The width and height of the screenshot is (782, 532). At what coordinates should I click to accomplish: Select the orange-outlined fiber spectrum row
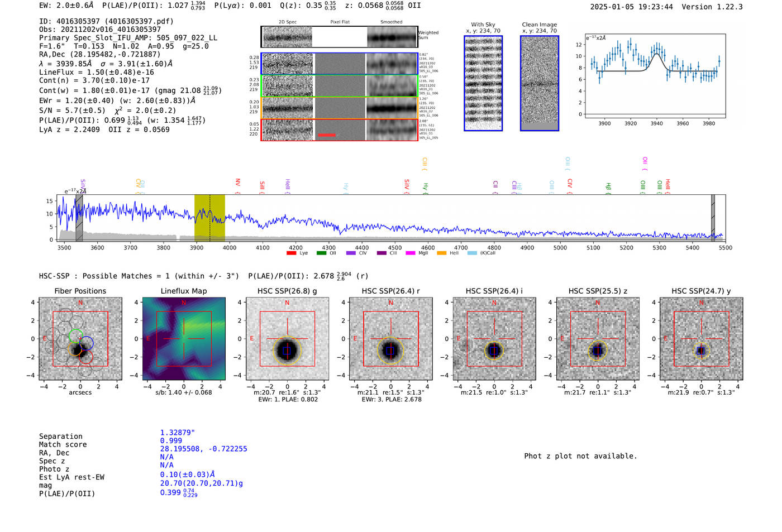(x=340, y=108)
